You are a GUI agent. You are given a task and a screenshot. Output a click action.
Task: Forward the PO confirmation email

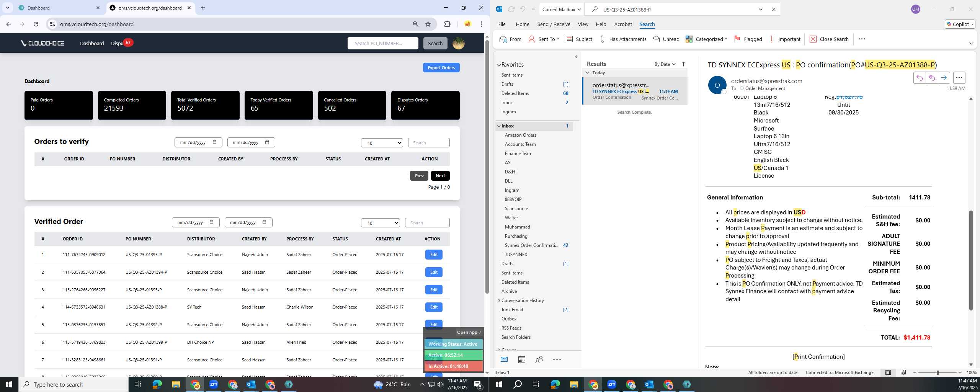click(944, 78)
